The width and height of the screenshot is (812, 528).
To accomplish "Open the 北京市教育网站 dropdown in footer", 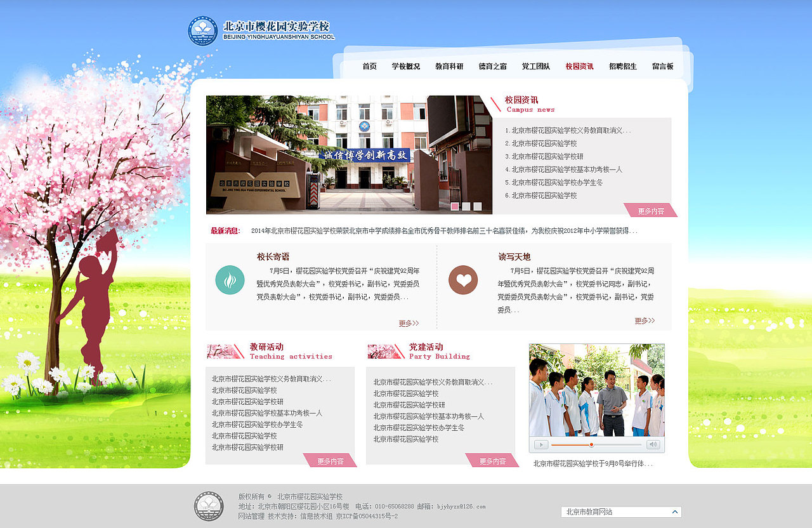I will click(x=621, y=511).
